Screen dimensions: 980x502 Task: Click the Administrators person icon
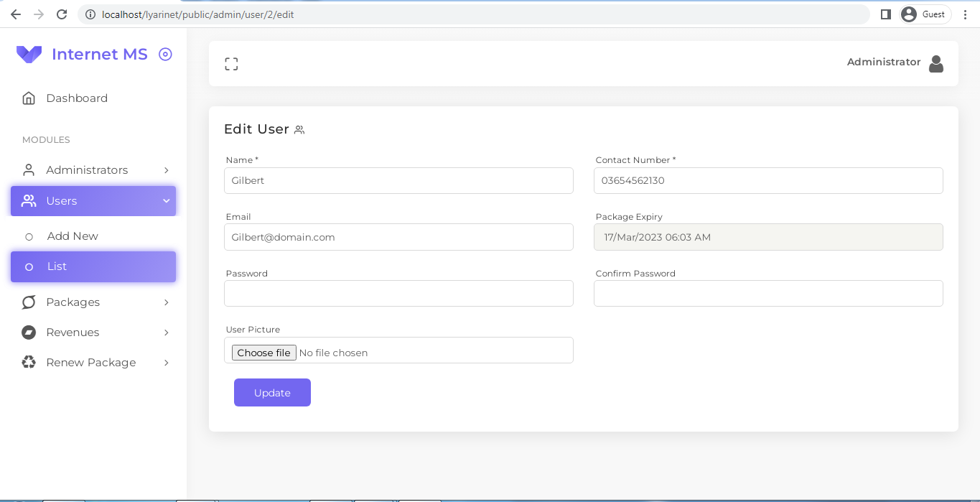tap(29, 169)
